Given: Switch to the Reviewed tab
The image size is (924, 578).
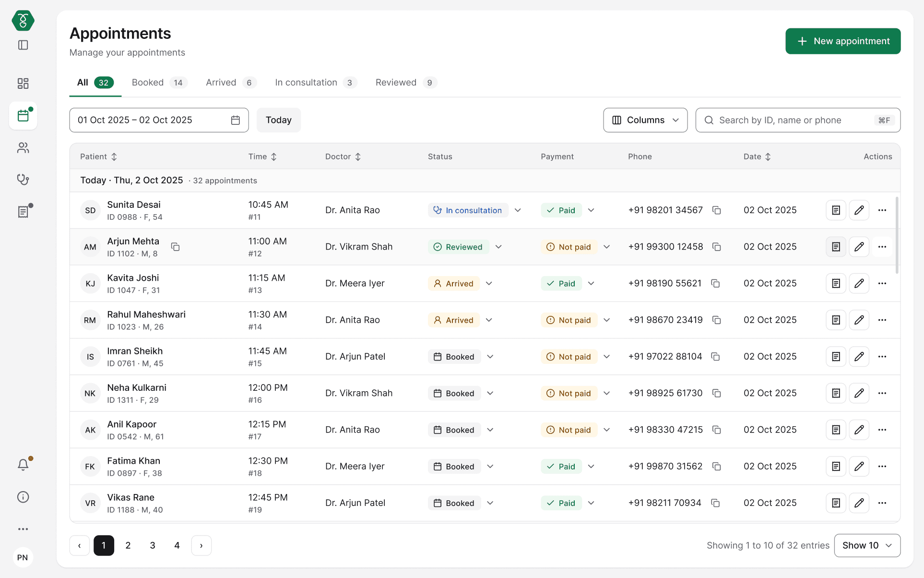Looking at the screenshot, I should pos(406,83).
